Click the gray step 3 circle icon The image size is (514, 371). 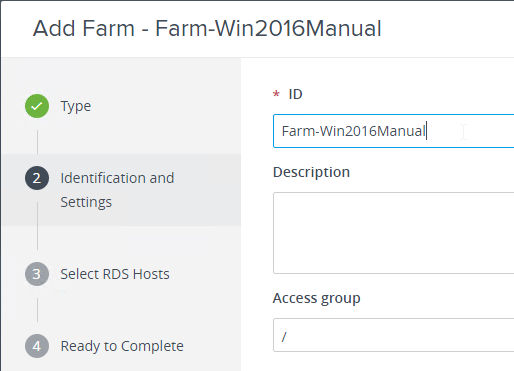(37, 274)
